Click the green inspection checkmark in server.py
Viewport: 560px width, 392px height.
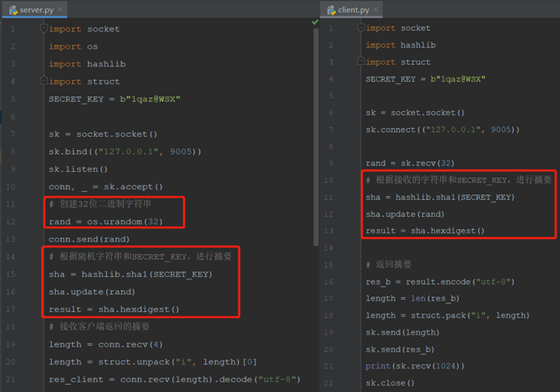[x=315, y=22]
